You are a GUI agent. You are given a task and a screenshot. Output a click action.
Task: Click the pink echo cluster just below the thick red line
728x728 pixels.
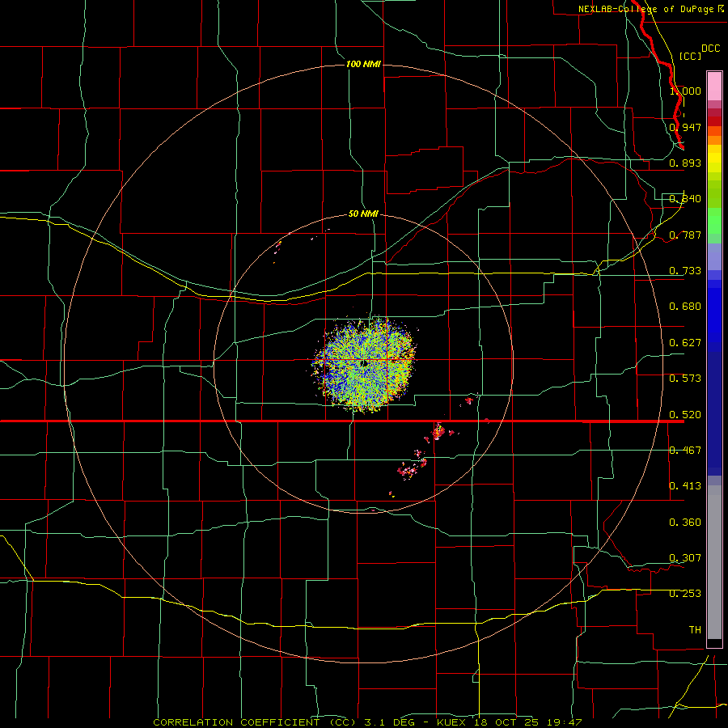click(438, 432)
